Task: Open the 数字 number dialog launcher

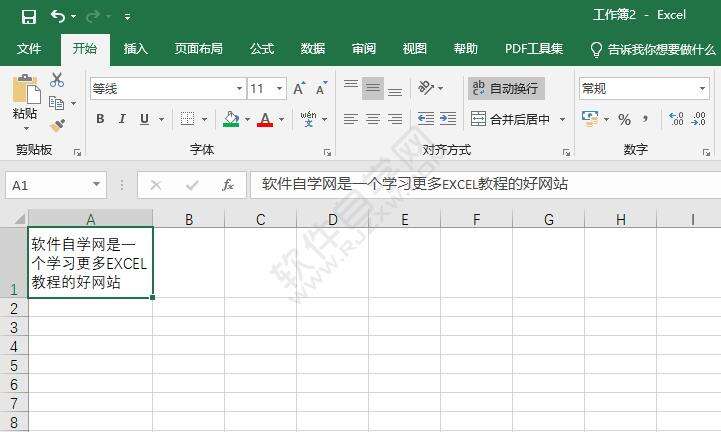Action: (x=706, y=153)
